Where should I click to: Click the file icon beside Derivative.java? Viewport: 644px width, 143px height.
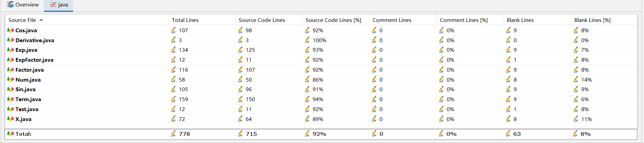10,40
